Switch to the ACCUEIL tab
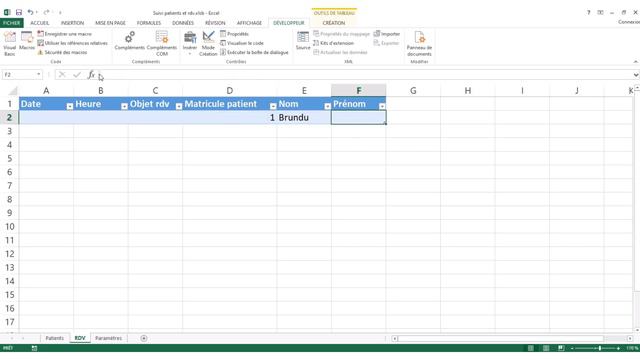The image size is (640, 360). 40,23
